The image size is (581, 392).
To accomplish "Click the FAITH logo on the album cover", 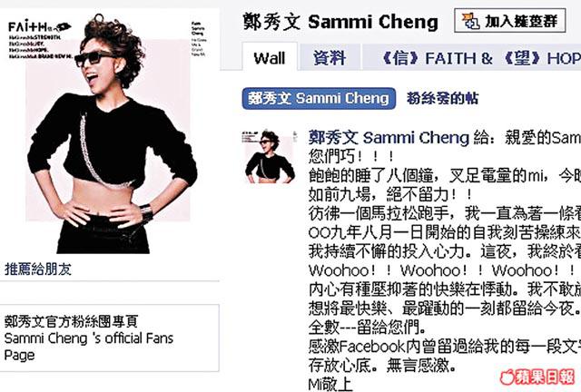I will (40, 27).
